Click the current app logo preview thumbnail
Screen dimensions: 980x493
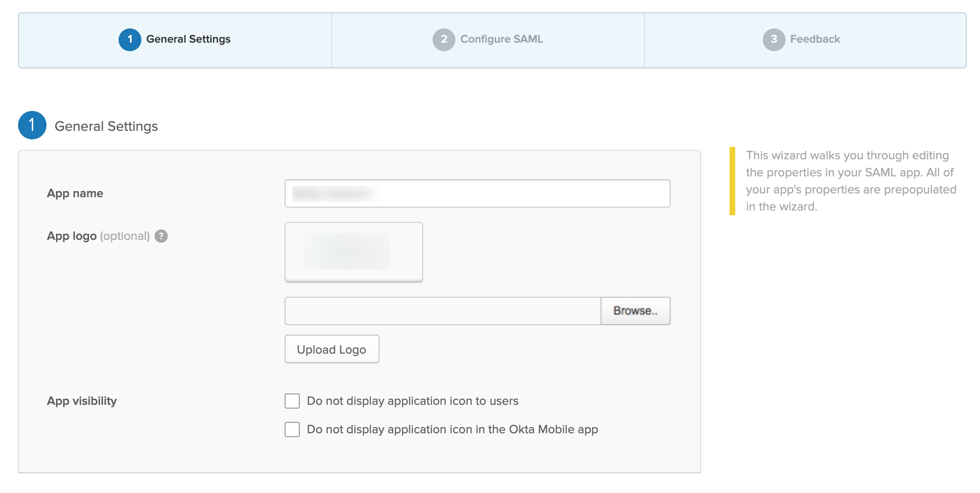click(354, 252)
